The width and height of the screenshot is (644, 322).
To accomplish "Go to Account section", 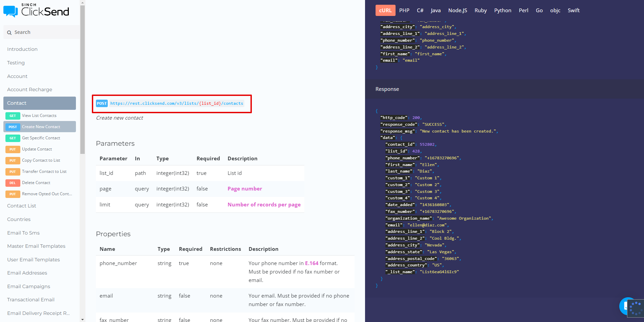I will pos(17,76).
